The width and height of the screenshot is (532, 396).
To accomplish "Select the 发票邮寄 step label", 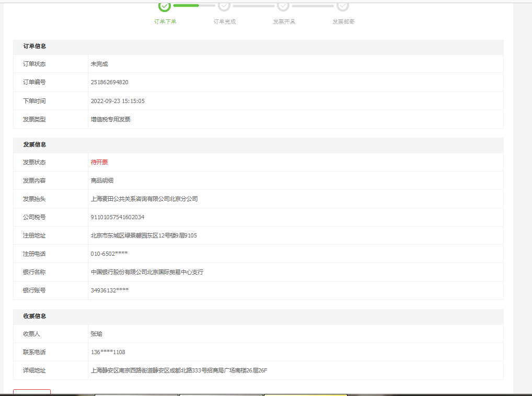I will [343, 22].
